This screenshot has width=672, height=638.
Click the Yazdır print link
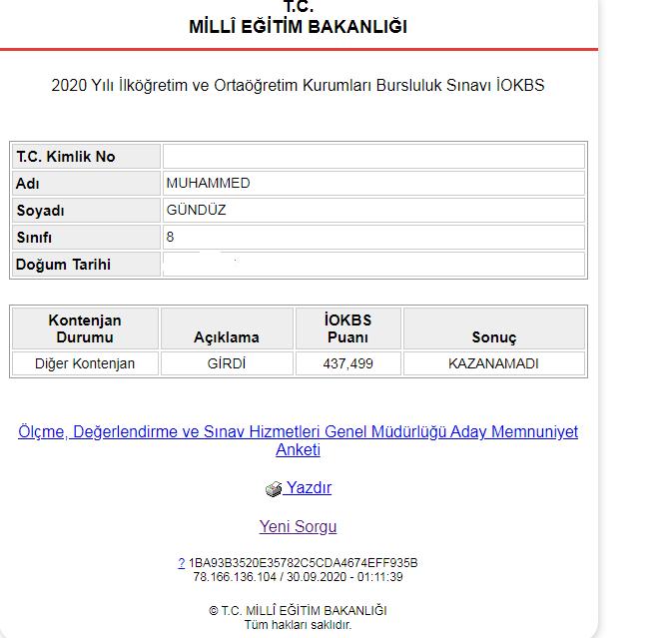(x=309, y=487)
